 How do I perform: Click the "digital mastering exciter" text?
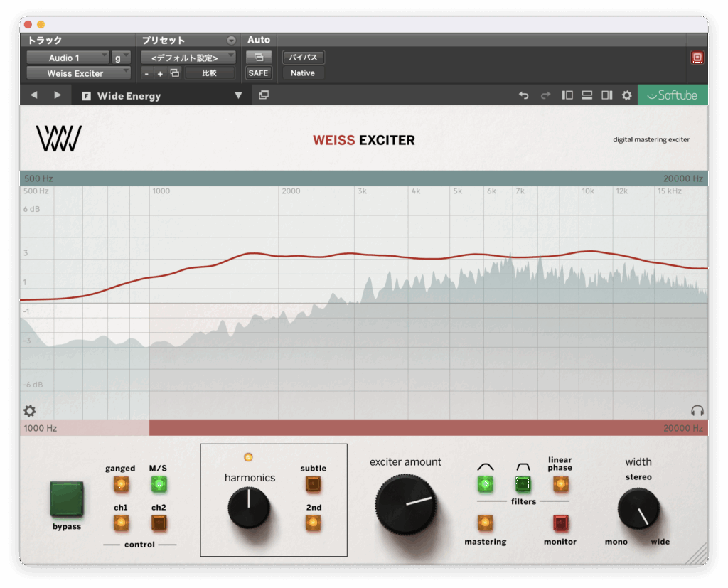pos(651,139)
